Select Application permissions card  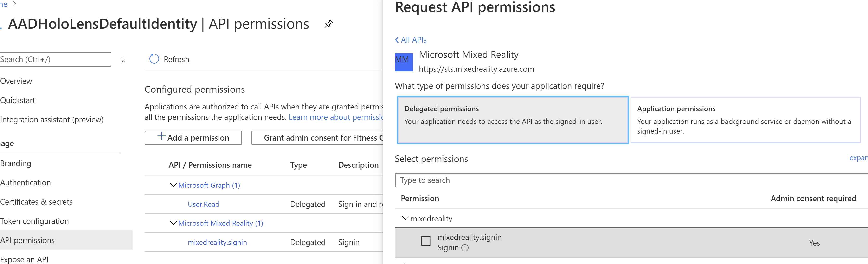coord(745,120)
